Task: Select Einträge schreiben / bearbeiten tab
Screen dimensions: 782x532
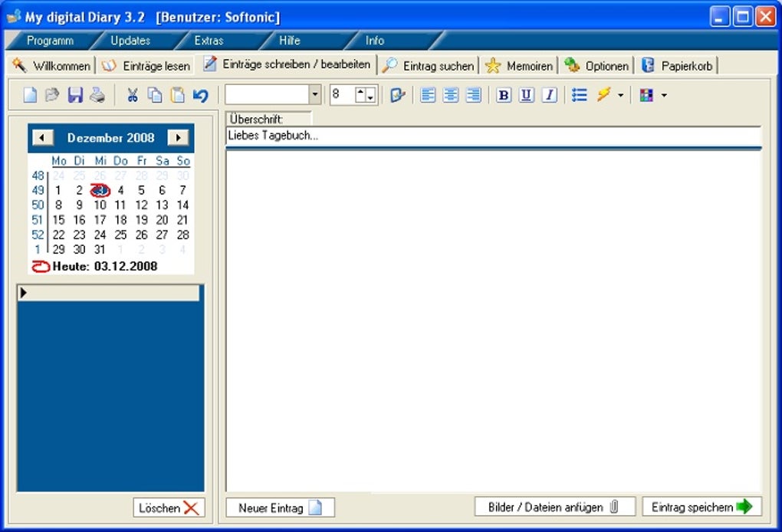Action: [x=287, y=64]
